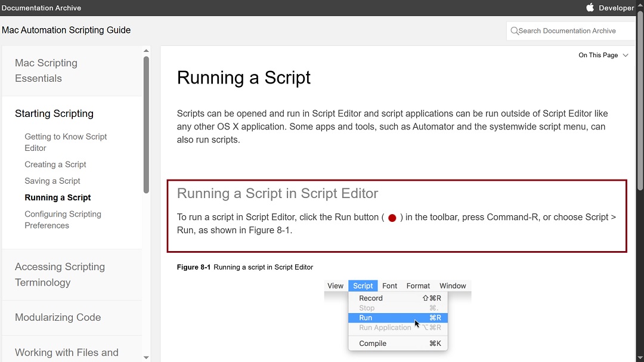Click View menu in the figure
The height and width of the screenshot is (362, 644).
click(335, 286)
